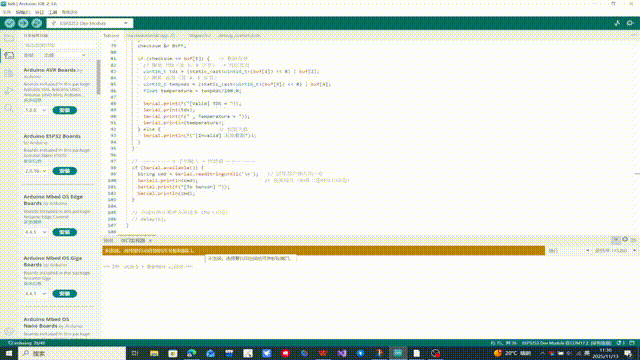Open the weather widget showing 20°C
The image size is (640, 360).
click(x=513, y=353)
